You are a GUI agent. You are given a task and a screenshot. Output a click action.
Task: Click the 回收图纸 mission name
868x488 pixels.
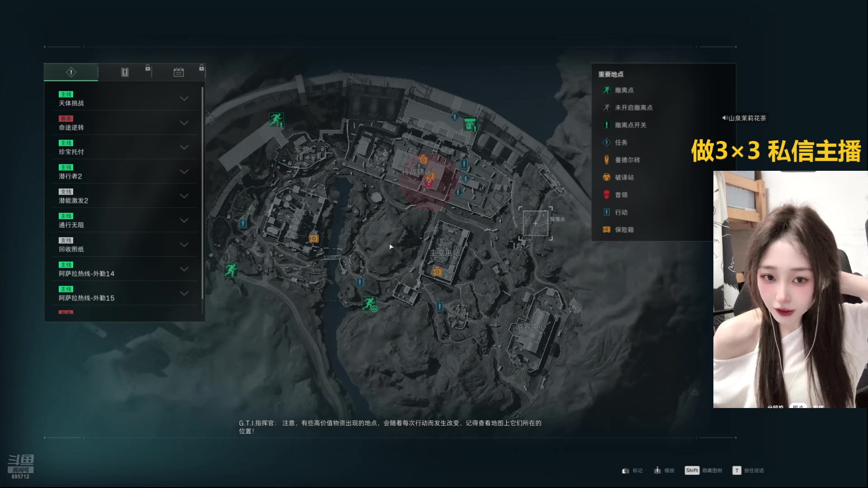pyautogui.click(x=71, y=249)
